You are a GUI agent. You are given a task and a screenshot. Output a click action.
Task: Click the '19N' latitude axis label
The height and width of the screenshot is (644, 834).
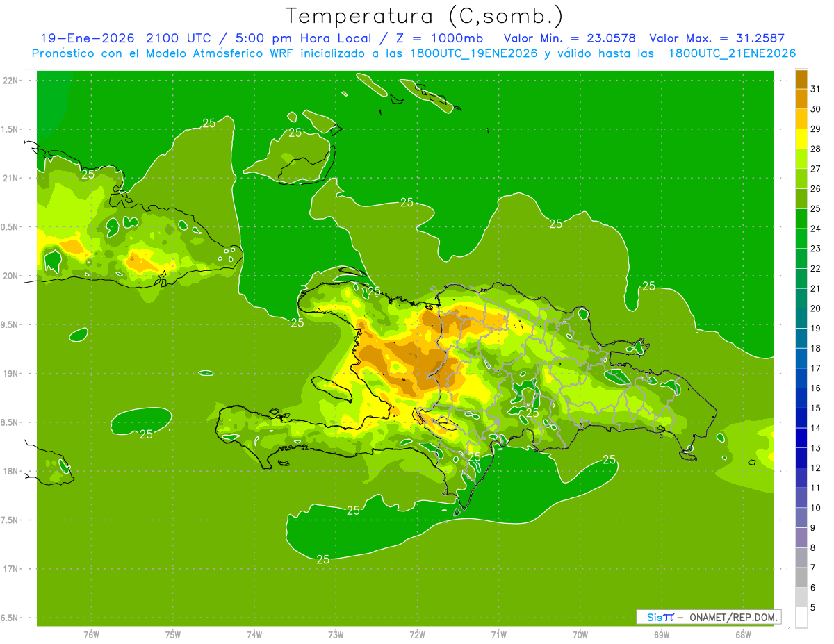tap(11, 373)
